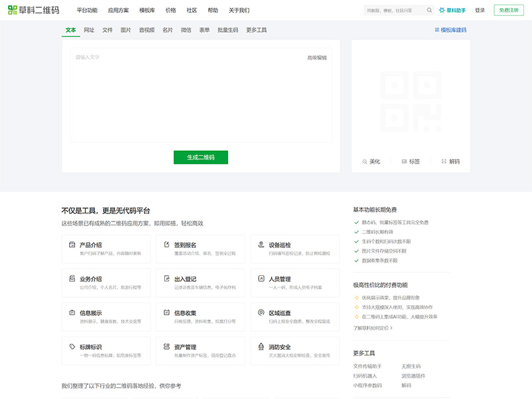532x399 pixels.
Task: Switch to the 音视频 tab
Action: [147, 30]
